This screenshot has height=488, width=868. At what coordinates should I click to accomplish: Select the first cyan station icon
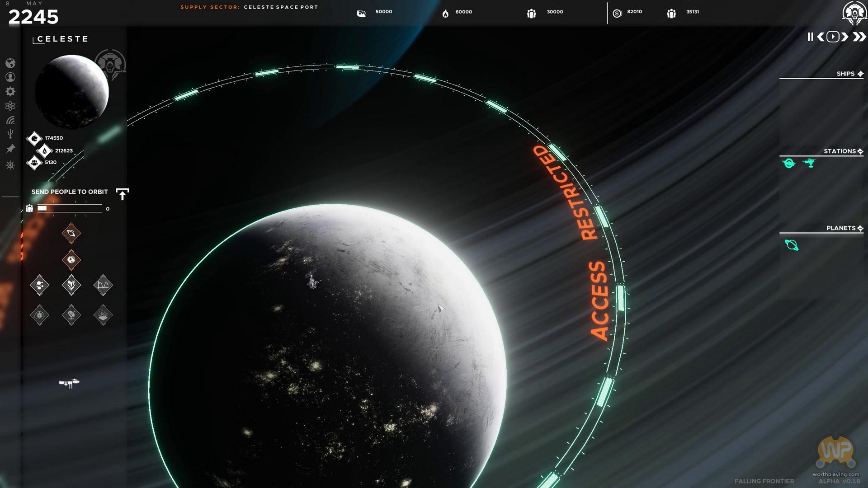(789, 163)
